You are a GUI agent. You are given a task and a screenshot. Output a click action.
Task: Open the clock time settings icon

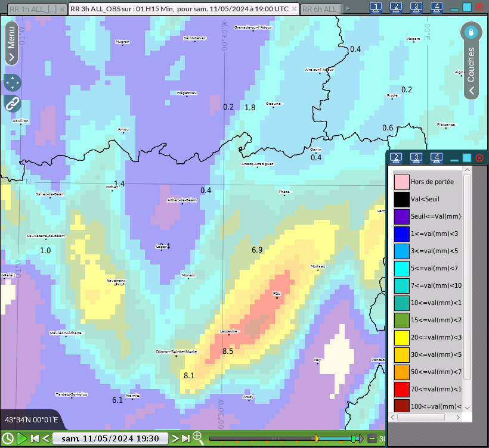coord(8,438)
